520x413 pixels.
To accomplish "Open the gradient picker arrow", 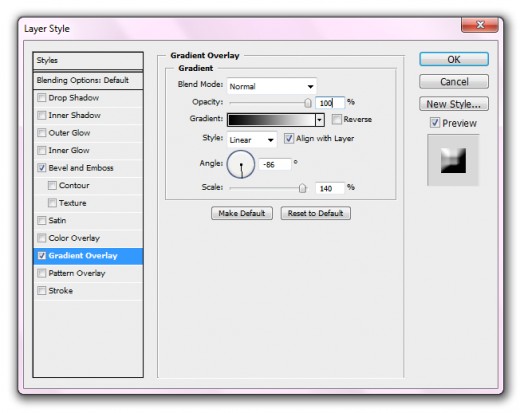I will (320, 120).
